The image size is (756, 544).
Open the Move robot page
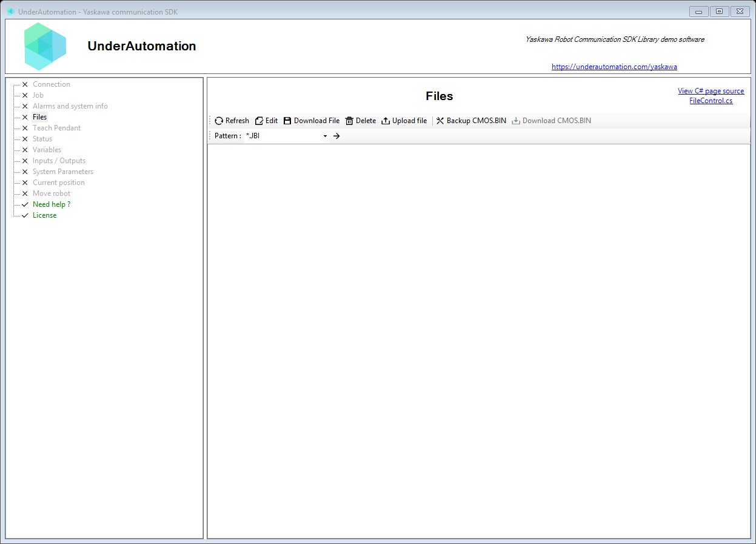point(52,193)
